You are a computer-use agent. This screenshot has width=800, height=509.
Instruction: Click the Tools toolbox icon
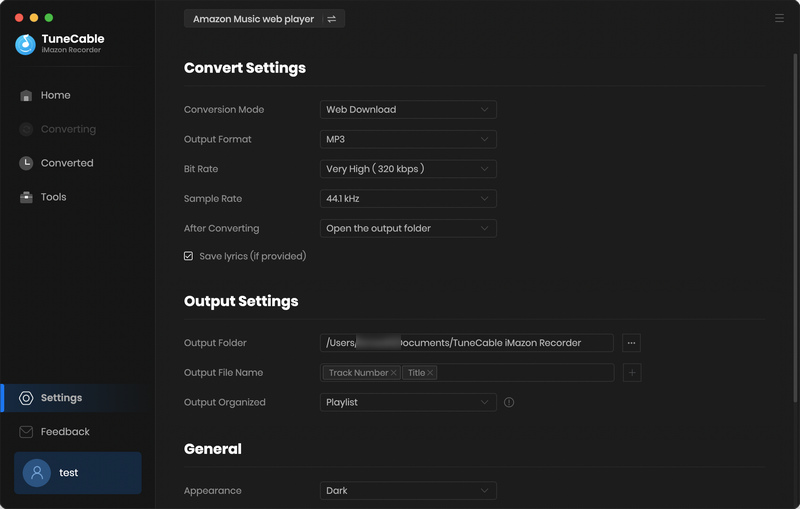pyautogui.click(x=26, y=197)
